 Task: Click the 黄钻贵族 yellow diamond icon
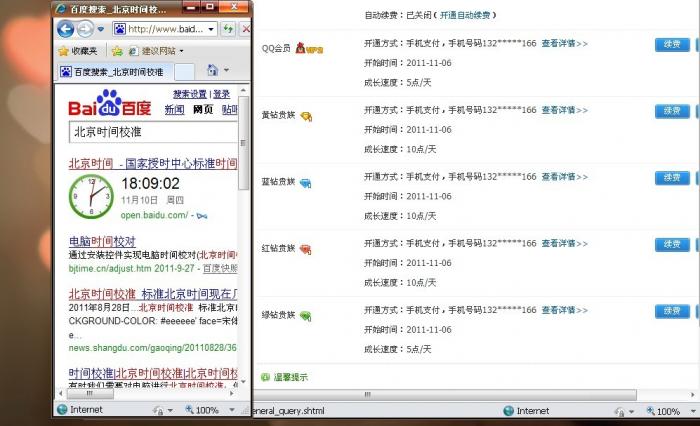click(306, 116)
